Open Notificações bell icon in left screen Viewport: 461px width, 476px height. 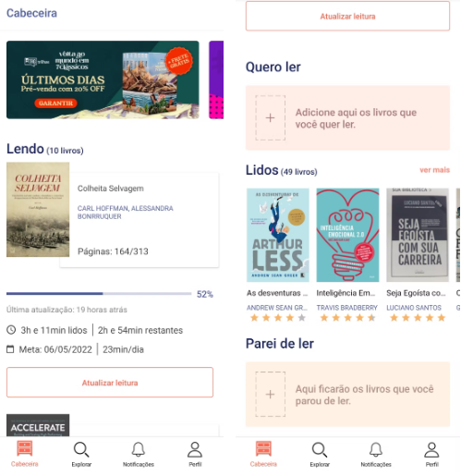point(139,449)
